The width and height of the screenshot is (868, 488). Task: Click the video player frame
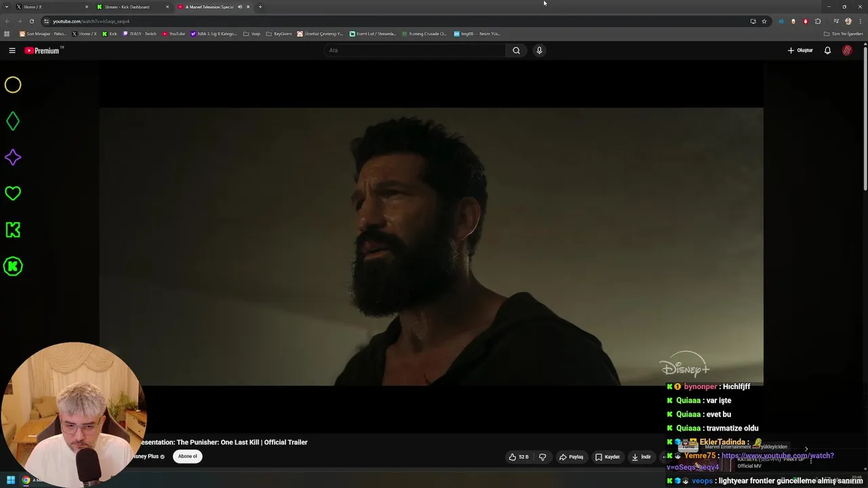point(431,247)
